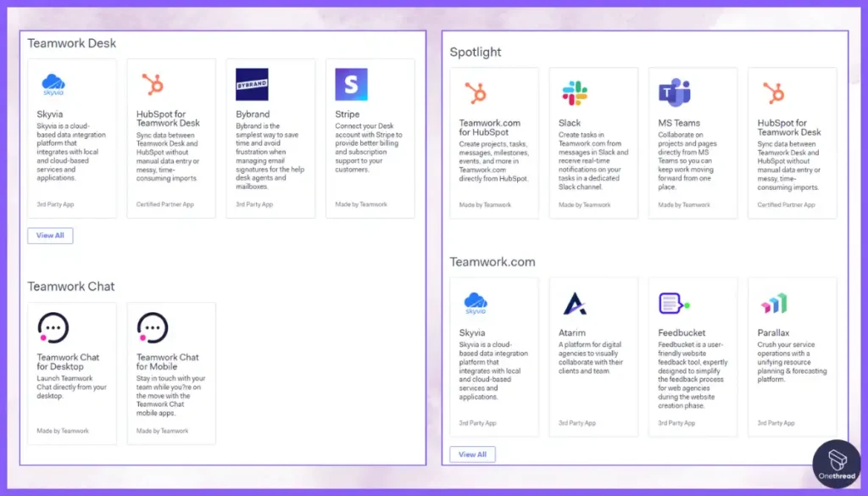Viewport: 868px width, 496px height.
Task: Open the Parallax card title
Action: click(x=773, y=332)
